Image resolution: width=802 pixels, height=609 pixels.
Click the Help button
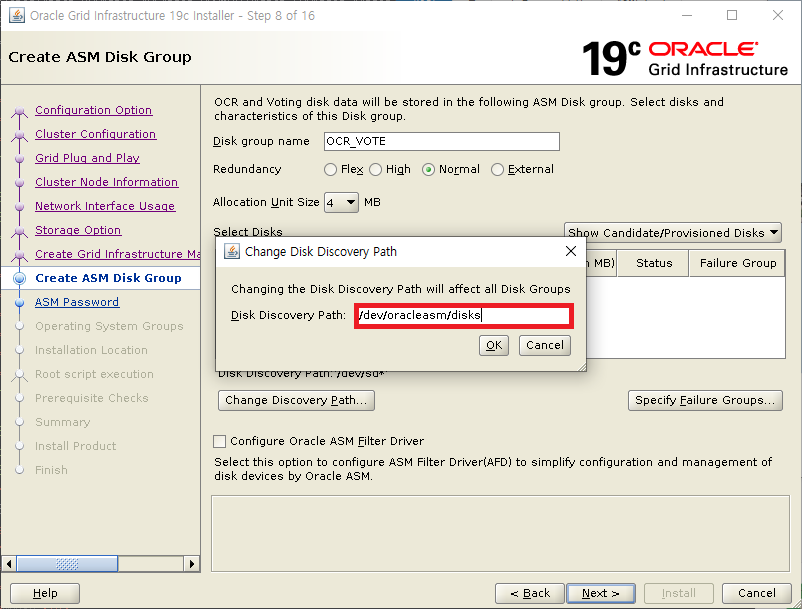pos(45,593)
